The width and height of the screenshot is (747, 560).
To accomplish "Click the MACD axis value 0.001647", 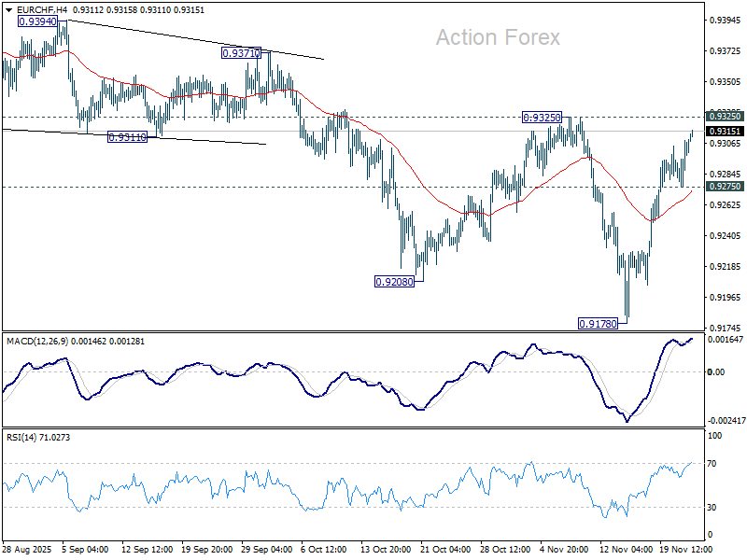I will [x=726, y=340].
